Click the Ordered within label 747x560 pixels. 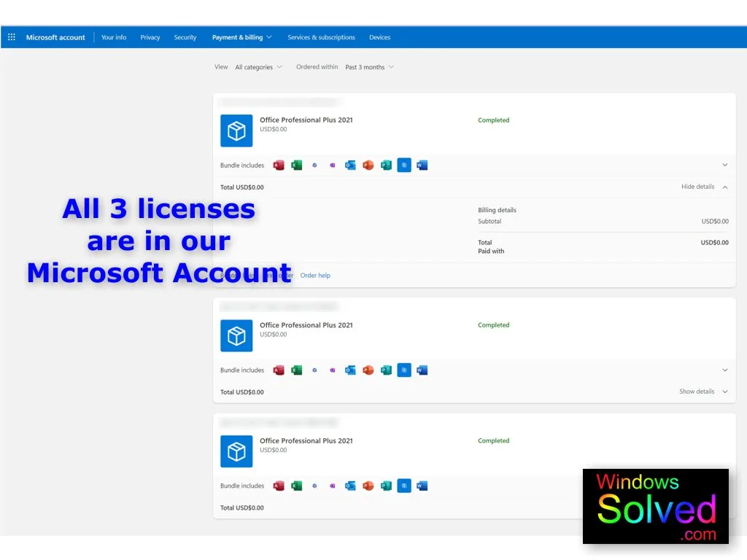[x=317, y=66]
